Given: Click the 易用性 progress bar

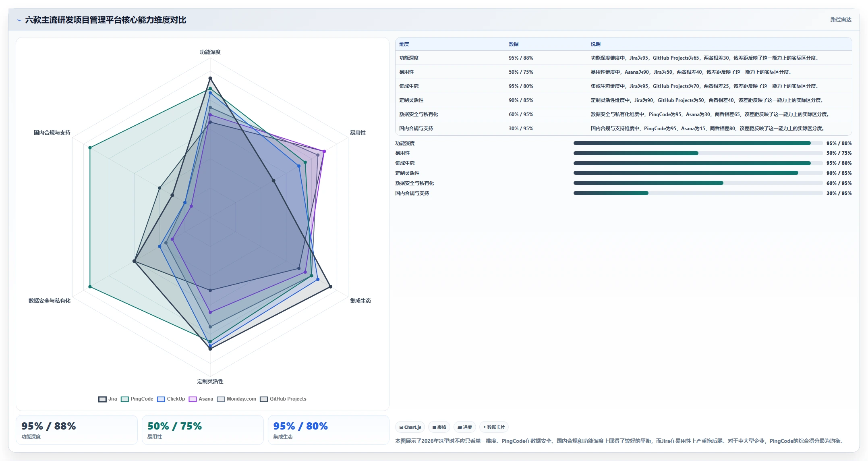Looking at the screenshot, I should click(698, 153).
